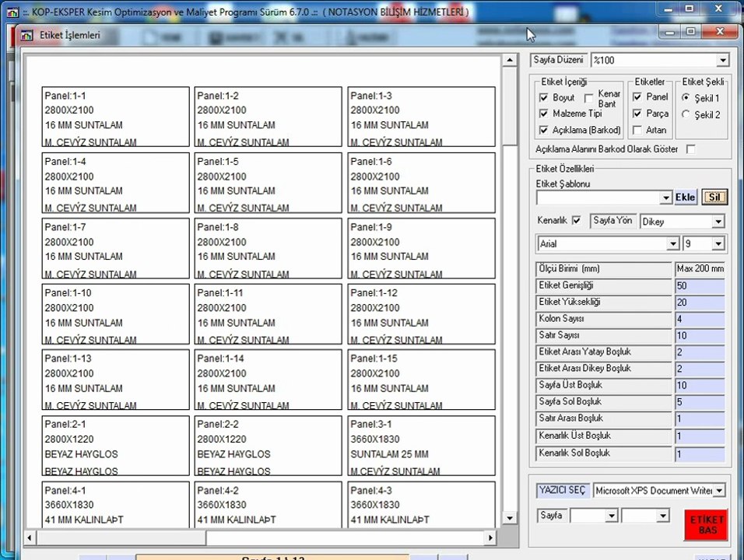
Task: Click the horizontal scrollbar left arrow
Action: tap(30, 537)
